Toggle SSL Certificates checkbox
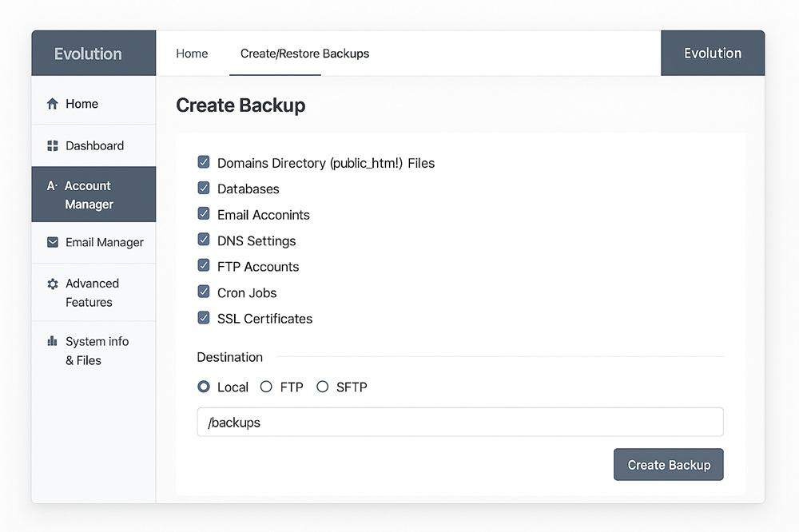Viewport: 799px width, 532px height. pyautogui.click(x=204, y=318)
